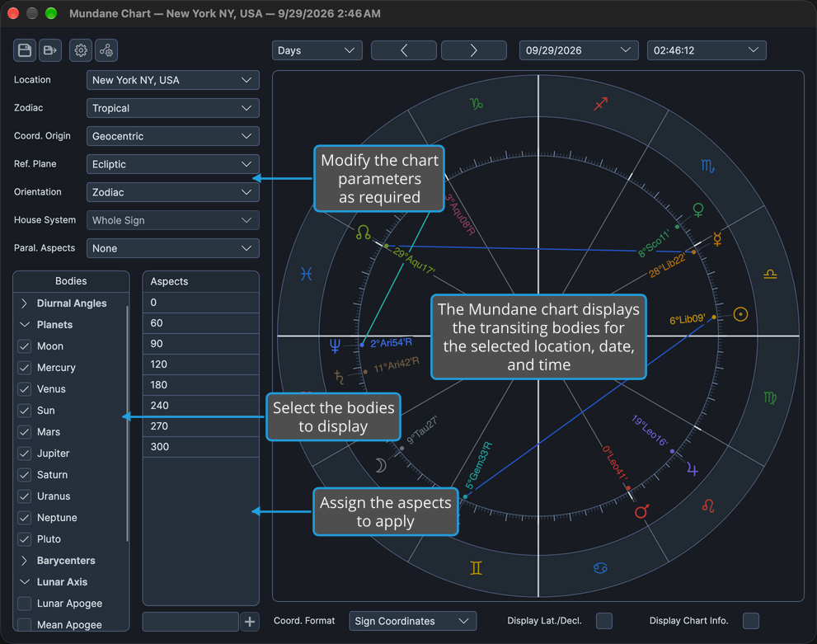The width and height of the screenshot is (817, 644).
Task: Uncheck the Uranus checkbox
Action: [25, 496]
